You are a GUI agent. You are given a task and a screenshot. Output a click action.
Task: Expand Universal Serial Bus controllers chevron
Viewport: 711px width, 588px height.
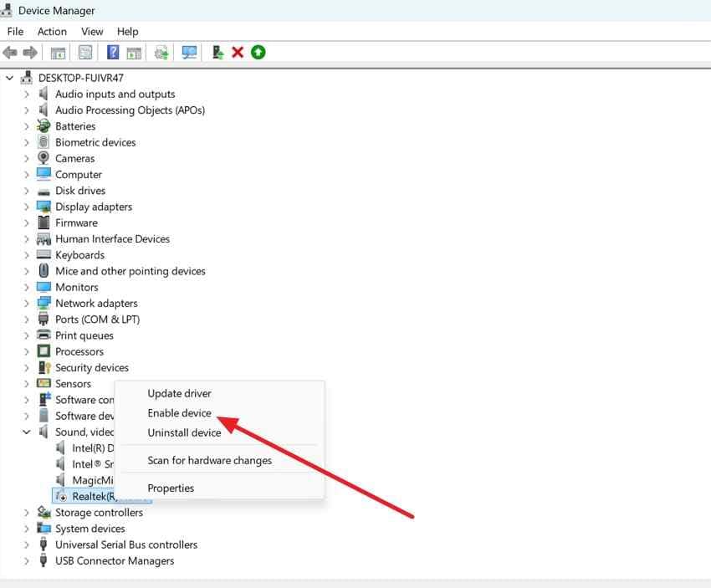pos(26,545)
